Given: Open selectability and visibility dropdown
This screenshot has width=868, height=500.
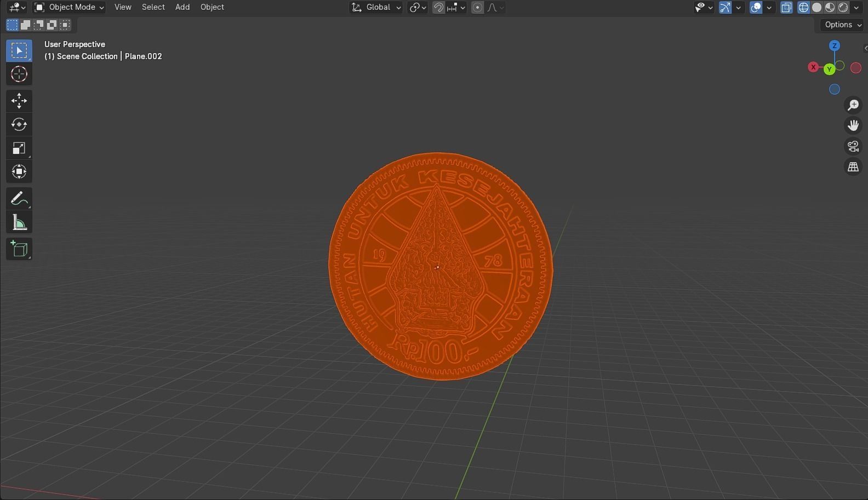Looking at the screenshot, I should click(704, 7).
